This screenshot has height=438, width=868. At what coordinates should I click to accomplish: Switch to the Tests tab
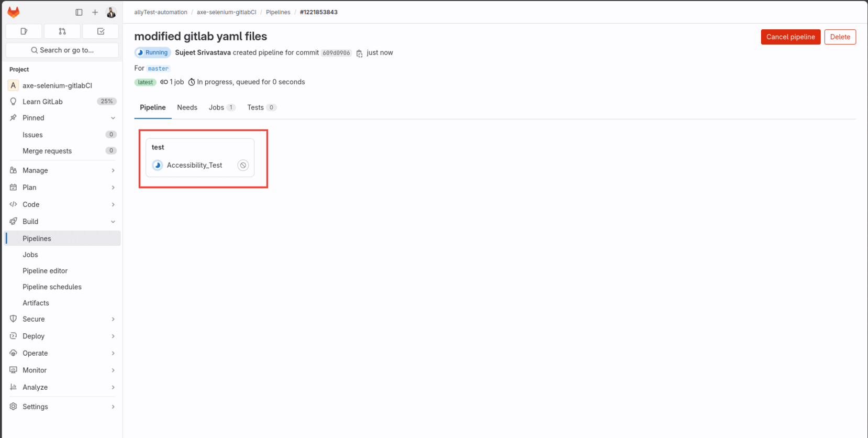click(x=262, y=107)
